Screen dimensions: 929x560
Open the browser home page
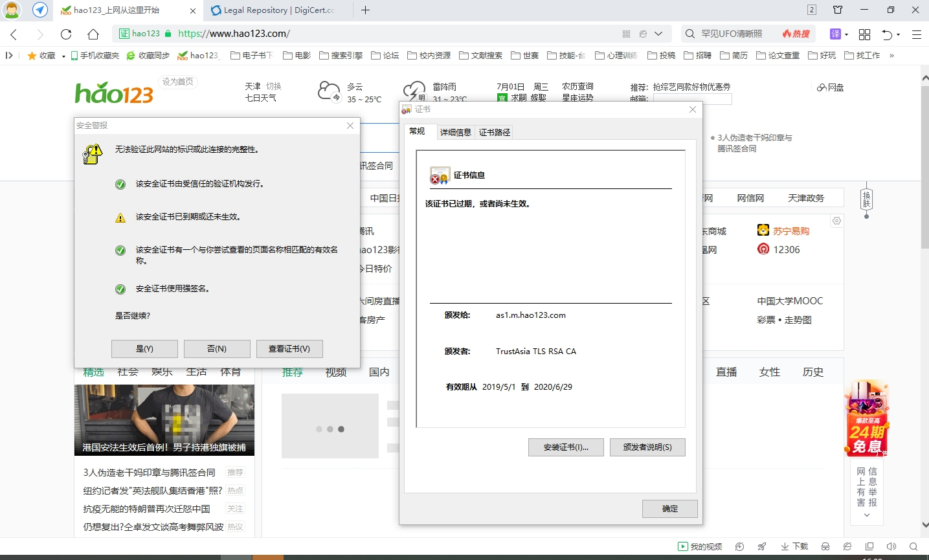coord(93,34)
